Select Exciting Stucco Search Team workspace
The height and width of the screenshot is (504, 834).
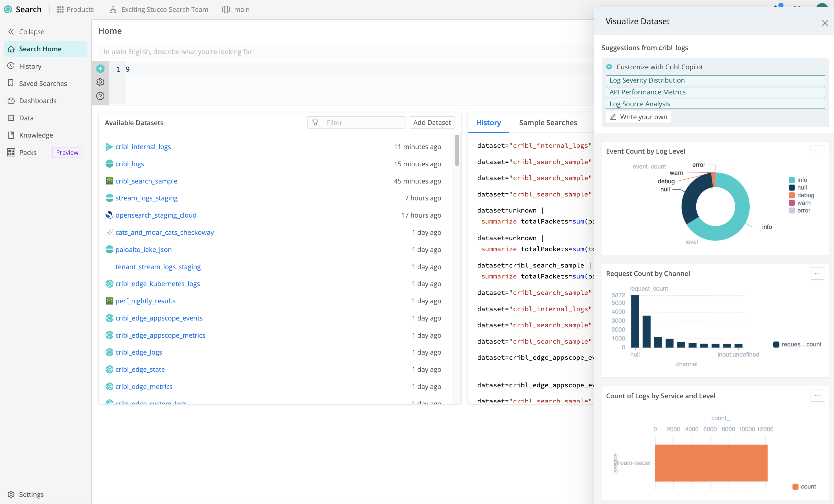tap(159, 10)
